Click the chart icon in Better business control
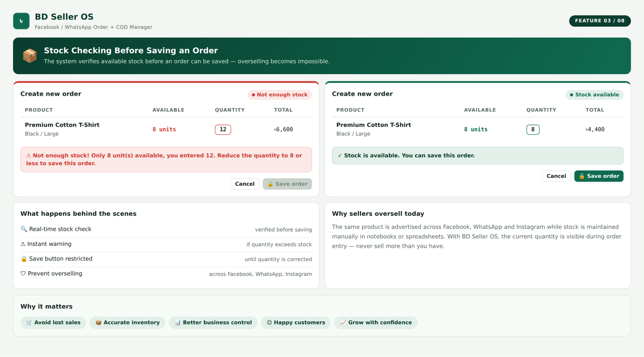The width and height of the screenshot is (644, 357). (x=178, y=322)
